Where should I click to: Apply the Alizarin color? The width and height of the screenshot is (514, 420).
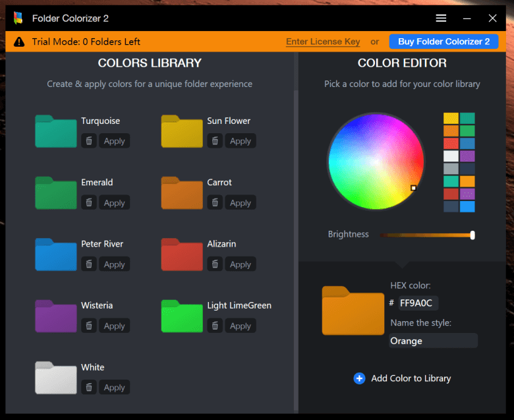[x=241, y=264]
